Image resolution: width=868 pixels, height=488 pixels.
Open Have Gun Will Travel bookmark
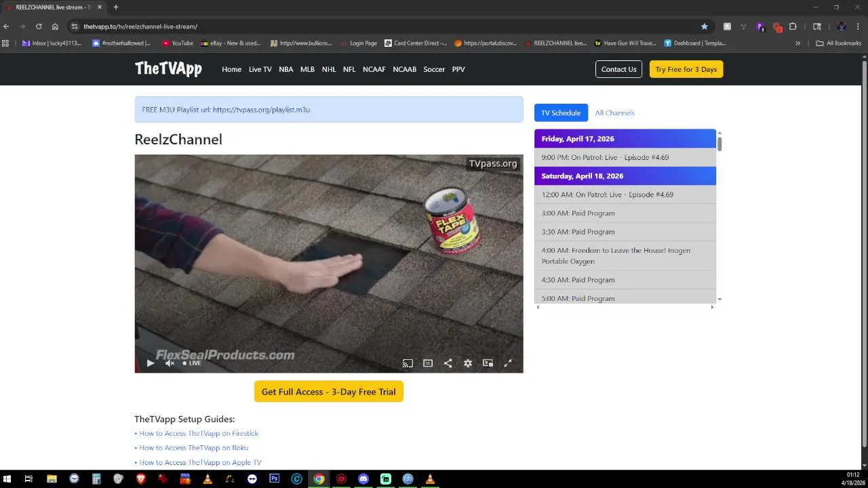click(x=625, y=43)
